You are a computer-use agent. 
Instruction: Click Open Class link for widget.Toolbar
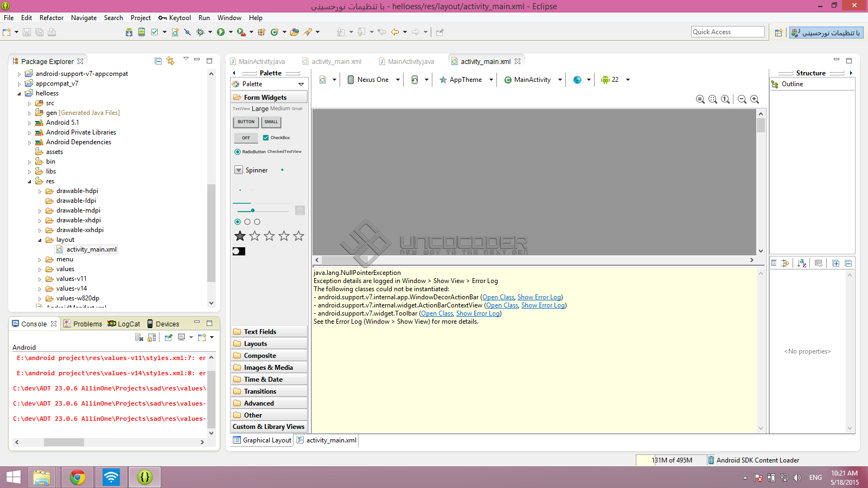tap(437, 313)
